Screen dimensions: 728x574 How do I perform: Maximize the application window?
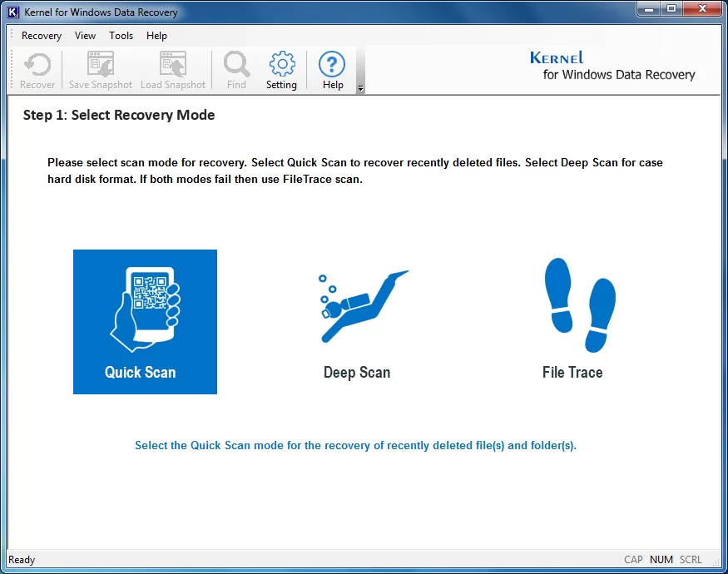coord(671,10)
